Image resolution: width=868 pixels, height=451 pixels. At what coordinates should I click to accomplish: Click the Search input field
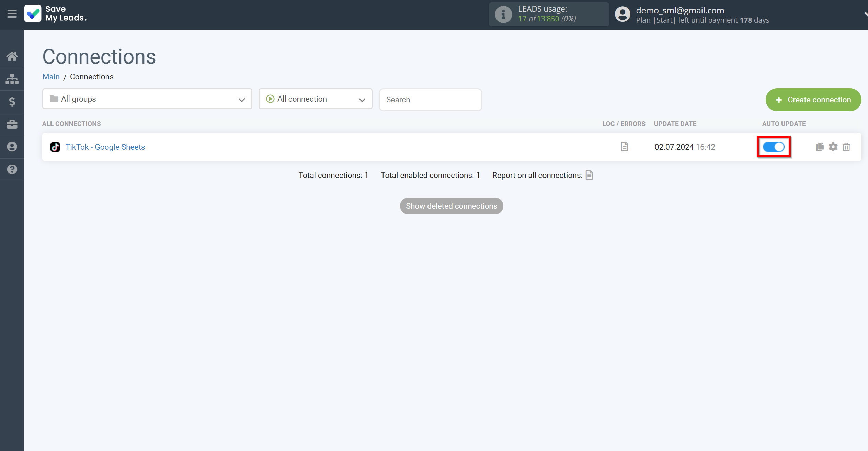[430, 99]
